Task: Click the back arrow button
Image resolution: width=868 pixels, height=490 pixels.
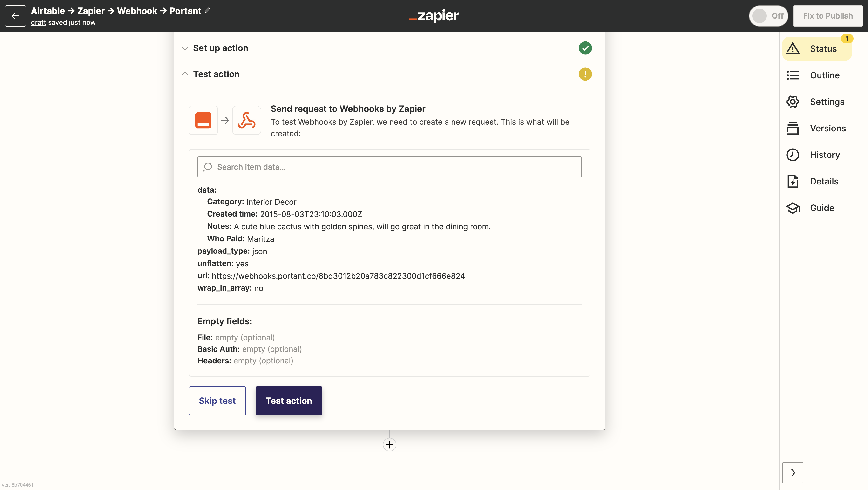Action: [15, 16]
